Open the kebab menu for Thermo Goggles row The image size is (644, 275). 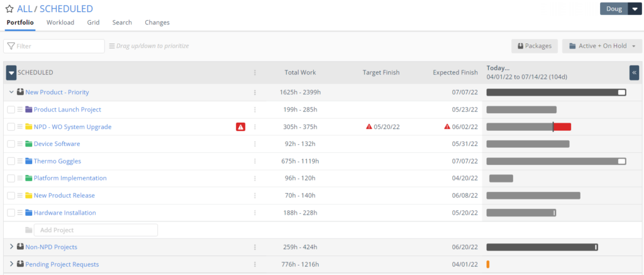coord(255,161)
